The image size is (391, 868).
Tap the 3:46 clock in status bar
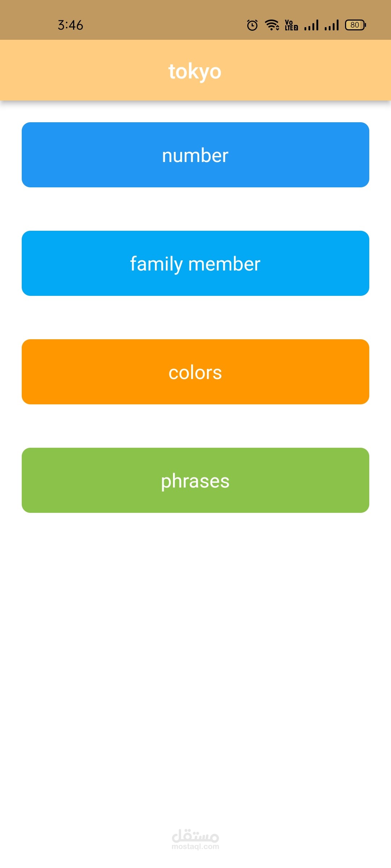pos(71,25)
